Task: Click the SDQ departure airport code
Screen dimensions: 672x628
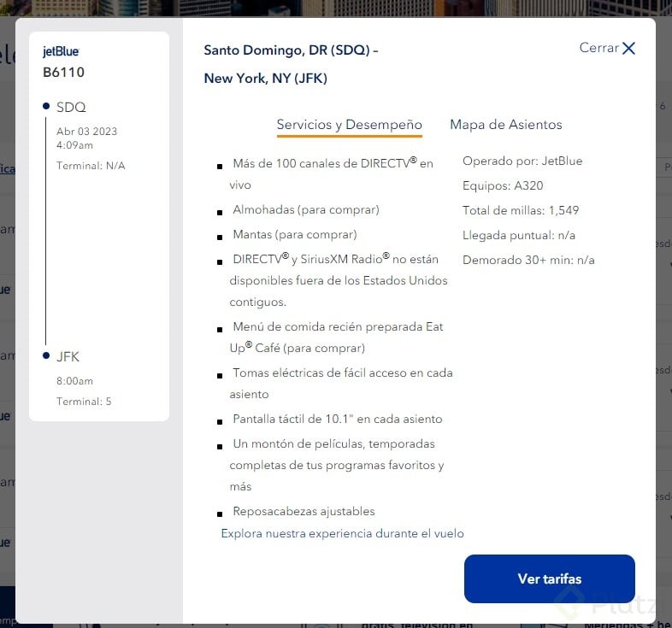Action: [x=71, y=107]
